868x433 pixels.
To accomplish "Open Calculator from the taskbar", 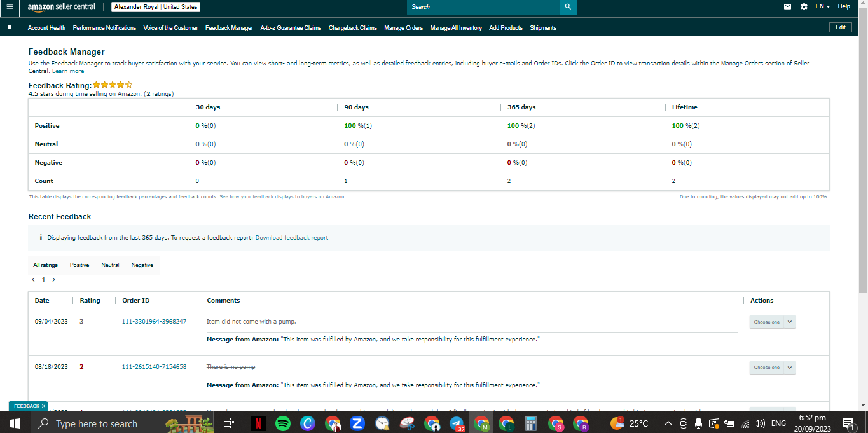I will click(531, 423).
